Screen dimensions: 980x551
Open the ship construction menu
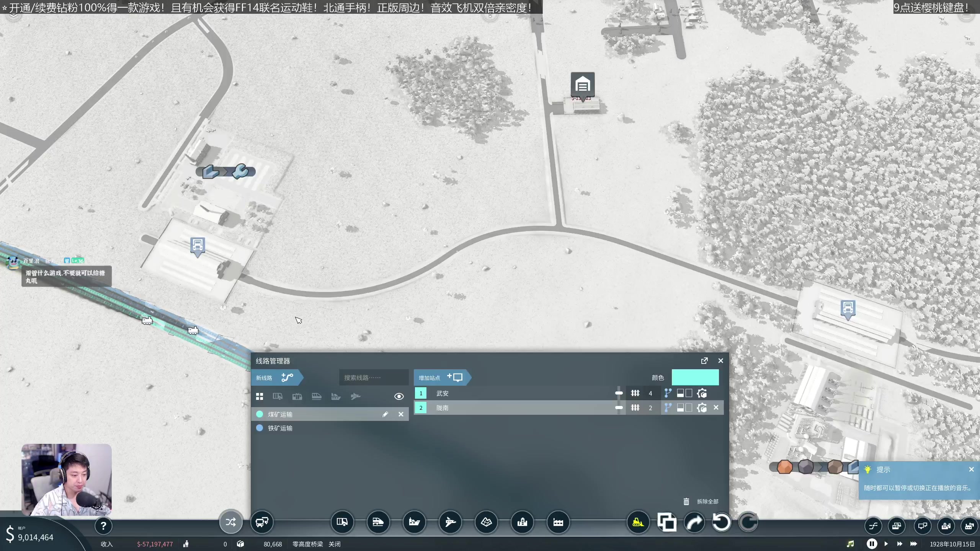(414, 522)
